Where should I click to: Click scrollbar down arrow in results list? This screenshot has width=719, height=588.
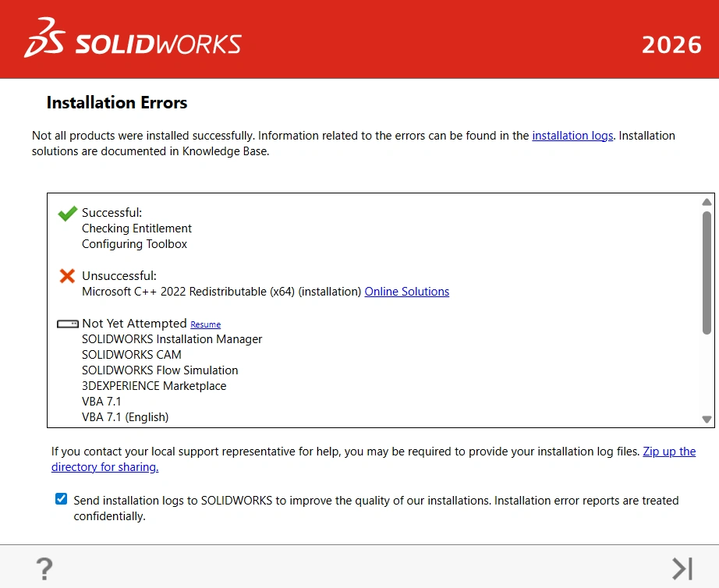click(707, 420)
